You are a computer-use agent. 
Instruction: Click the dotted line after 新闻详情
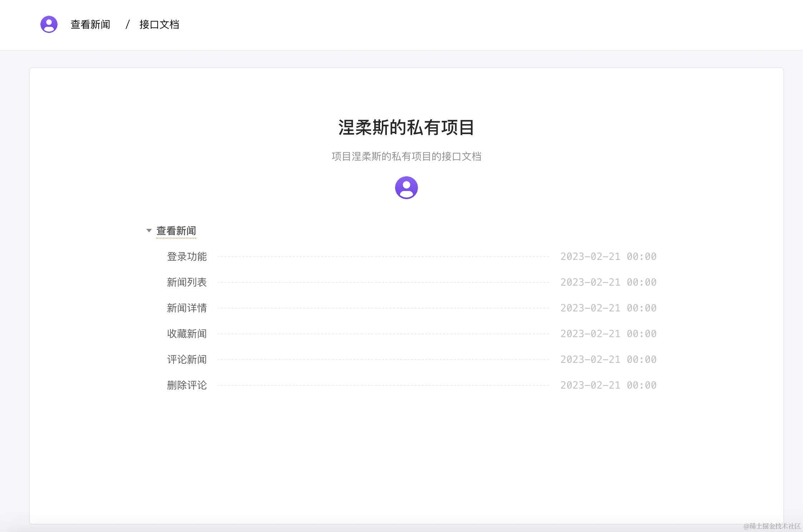(x=383, y=308)
